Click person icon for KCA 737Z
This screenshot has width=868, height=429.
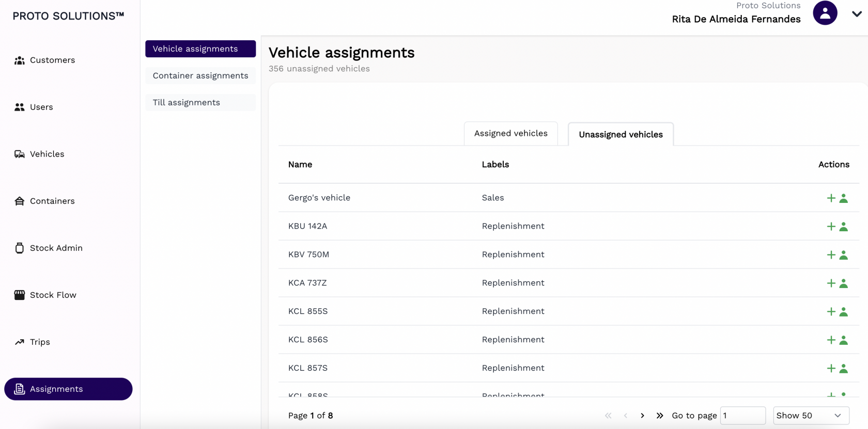[x=844, y=283]
